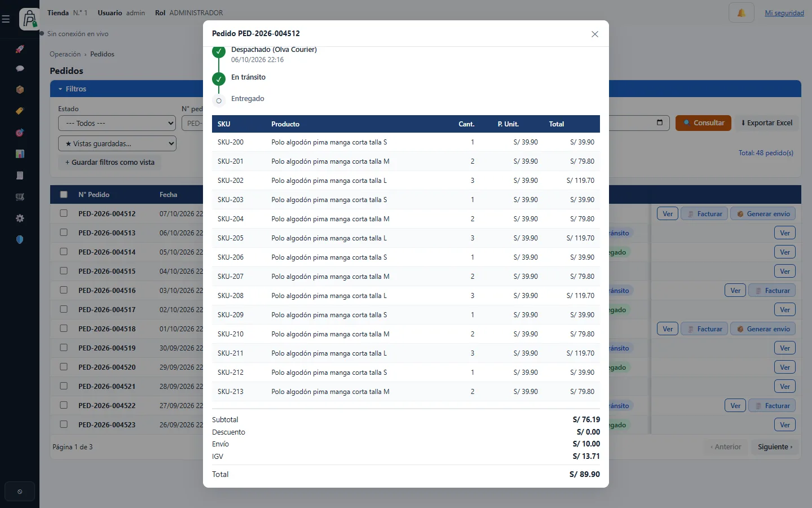The image size is (812, 508).
Task: Click Facturar in the PED-2026-004516 row
Action: pyautogui.click(x=772, y=291)
